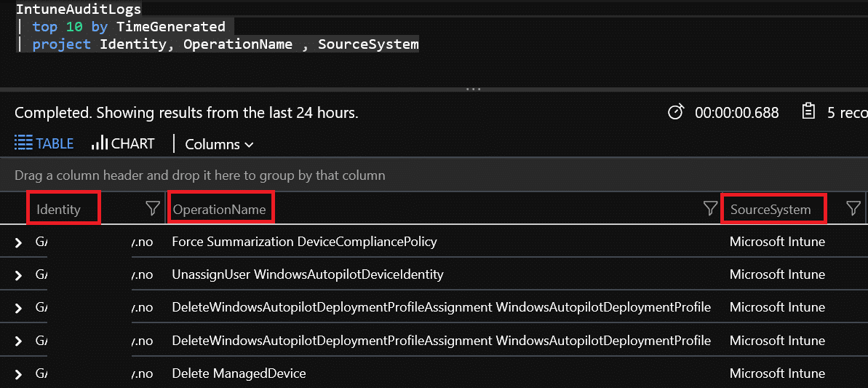Screen dimensions: 868x388
Task: Open the OperationName column filter icon
Action: point(710,209)
